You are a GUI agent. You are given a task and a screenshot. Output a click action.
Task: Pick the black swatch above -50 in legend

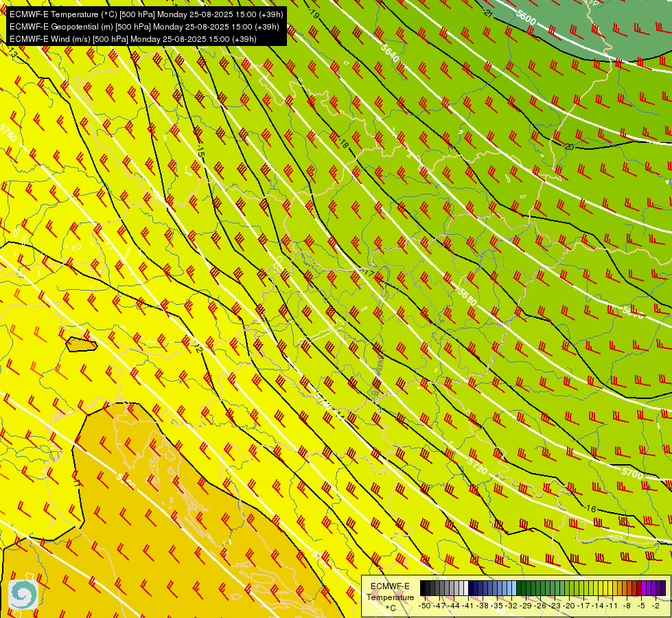423,588
